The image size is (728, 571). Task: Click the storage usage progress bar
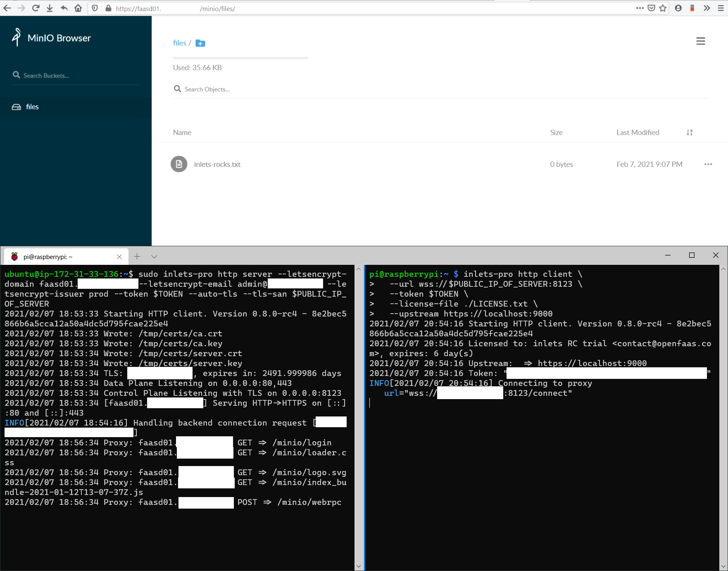click(240, 58)
